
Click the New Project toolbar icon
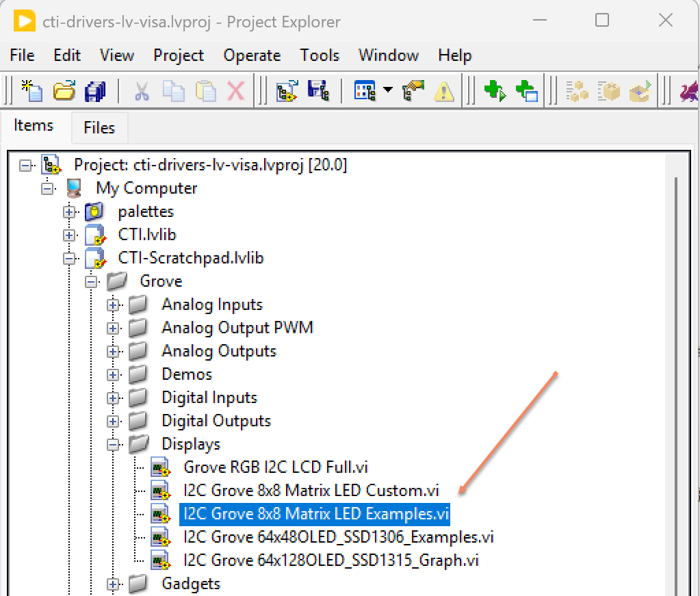31,90
